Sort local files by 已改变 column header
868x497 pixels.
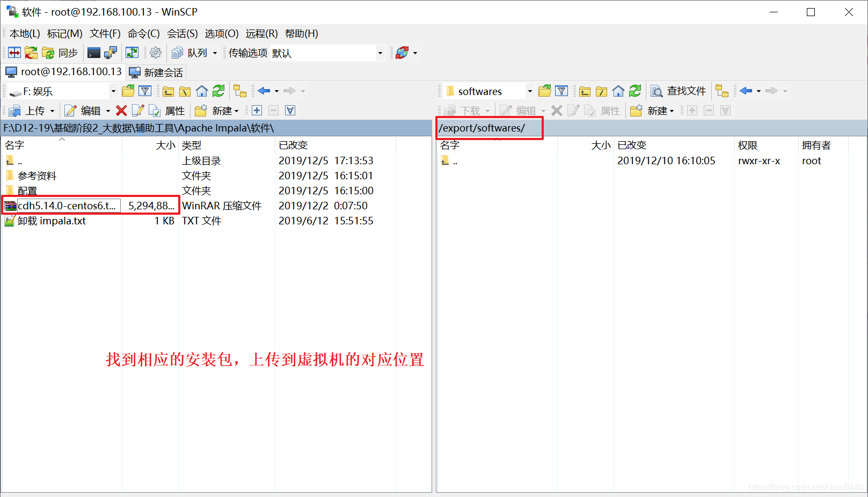335,145
